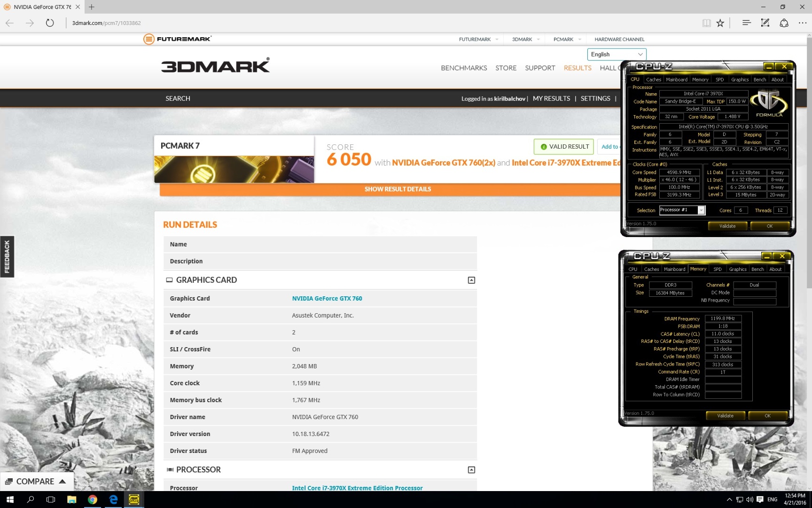This screenshot has width=812, height=508.
Task: Switch to SPD tab in top CPU-Z
Action: pyautogui.click(x=719, y=80)
